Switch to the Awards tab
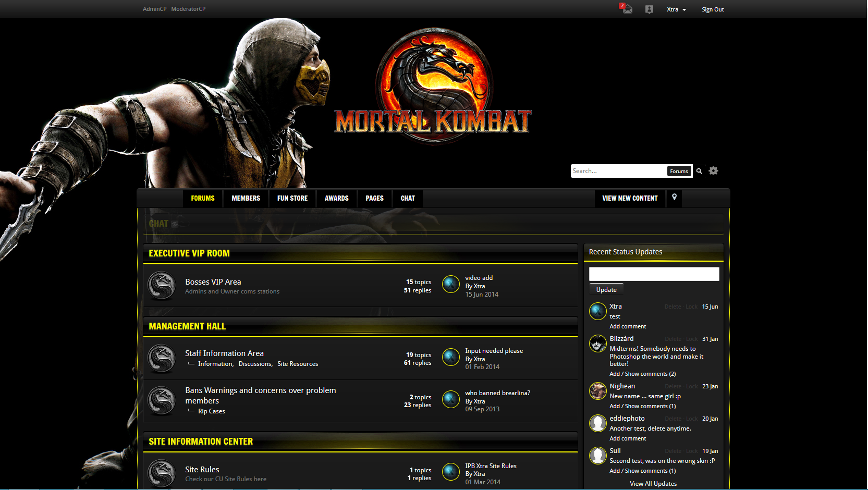 click(337, 198)
